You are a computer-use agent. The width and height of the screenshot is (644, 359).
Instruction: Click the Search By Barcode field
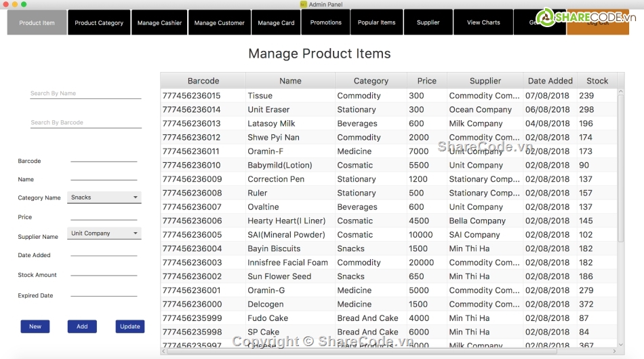coord(85,123)
